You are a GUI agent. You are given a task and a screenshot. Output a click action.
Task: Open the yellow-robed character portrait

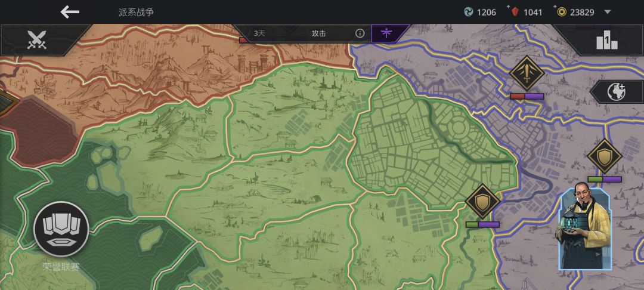(585, 226)
